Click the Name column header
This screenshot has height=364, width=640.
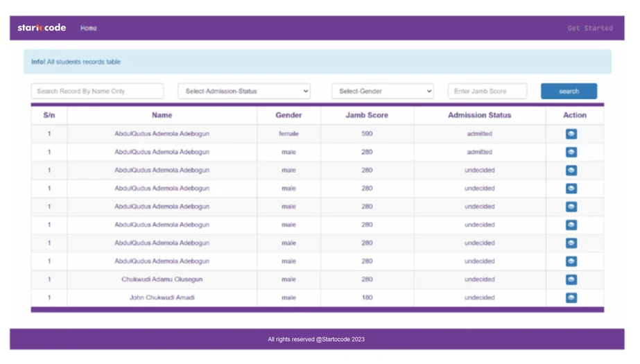point(162,115)
